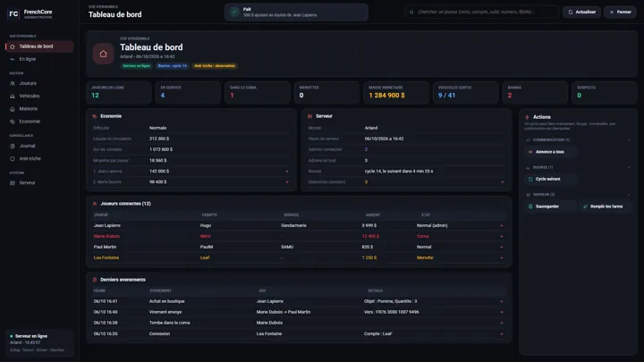The width and height of the screenshot is (644, 362).
Task: Click the Cycle suivant button
Action: point(550,180)
